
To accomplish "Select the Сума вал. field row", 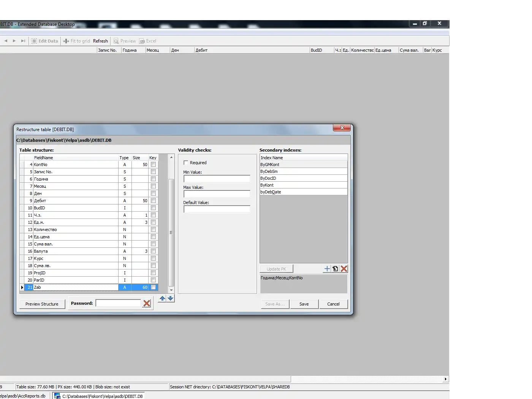I will point(89,244).
